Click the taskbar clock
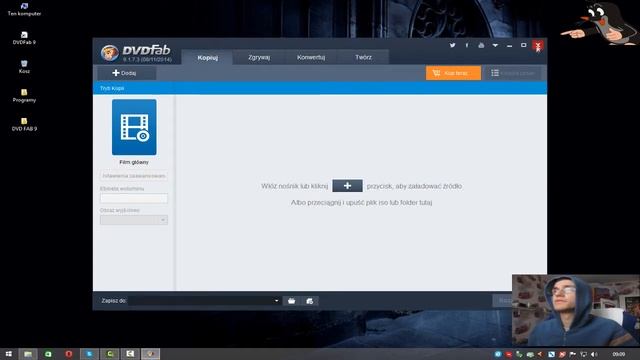640x360 pixels. pos(619,354)
